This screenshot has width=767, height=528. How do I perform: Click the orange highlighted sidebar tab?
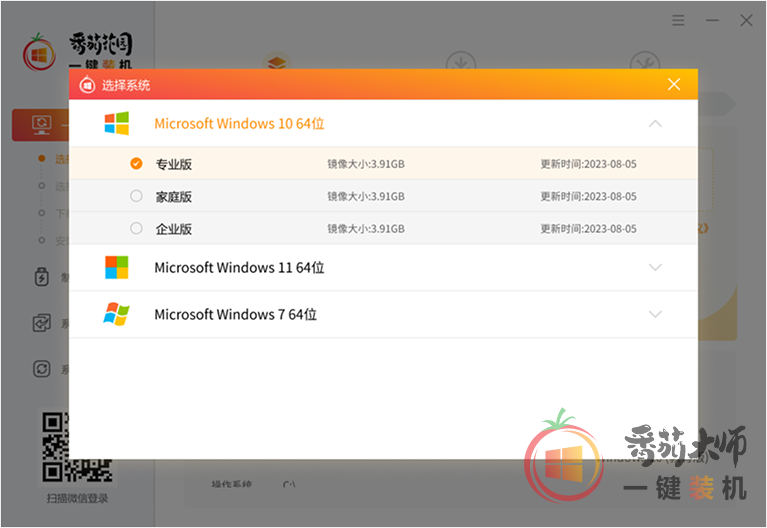click(x=40, y=125)
